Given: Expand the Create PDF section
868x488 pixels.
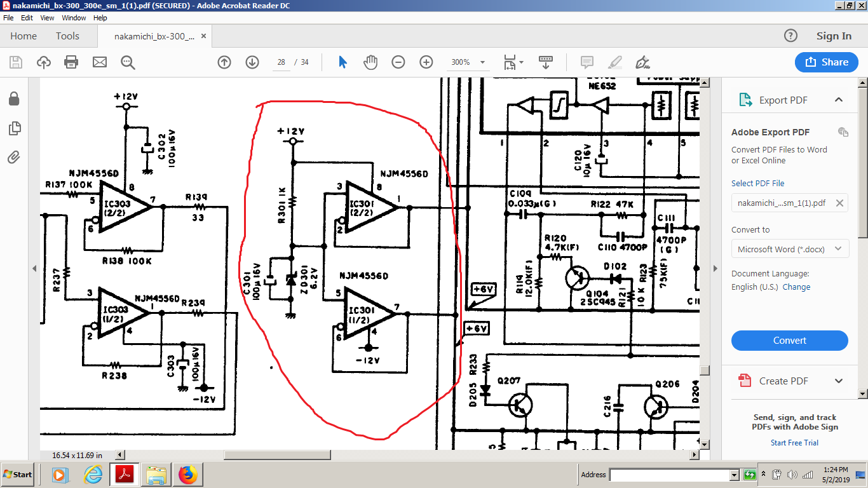Looking at the screenshot, I should point(839,381).
